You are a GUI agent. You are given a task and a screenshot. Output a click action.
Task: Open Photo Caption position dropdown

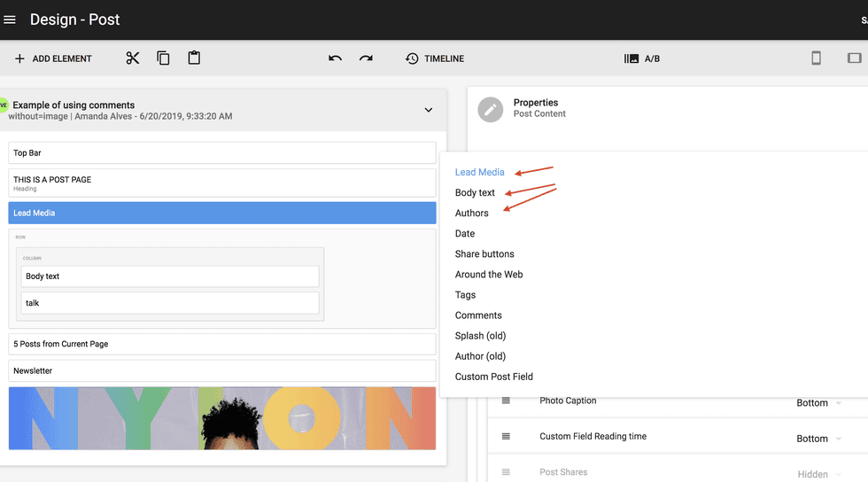(x=818, y=403)
